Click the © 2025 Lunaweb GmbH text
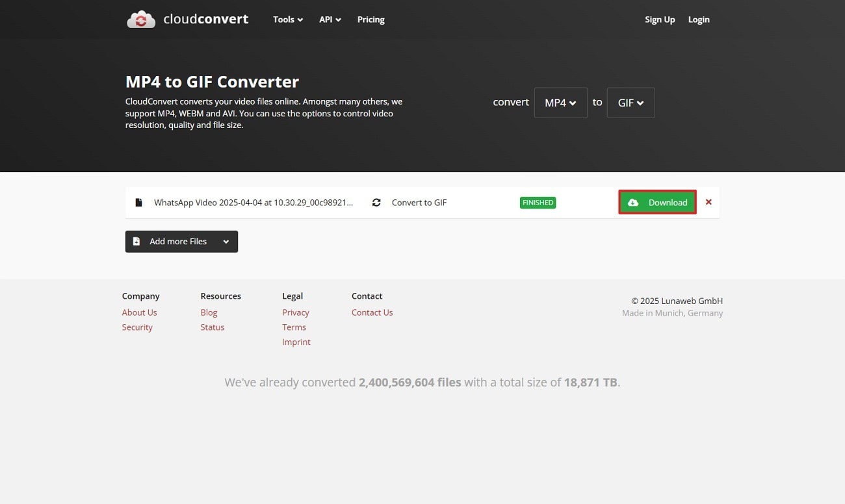Image resolution: width=845 pixels, height=504 pixels. tap(677, 301)
